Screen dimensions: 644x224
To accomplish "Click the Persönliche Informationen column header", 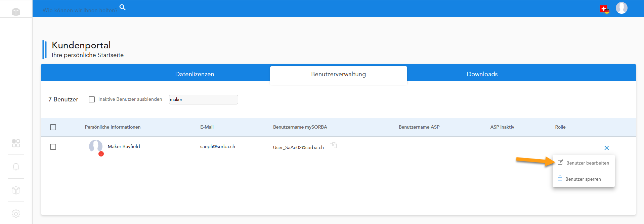I will [113, 127].
